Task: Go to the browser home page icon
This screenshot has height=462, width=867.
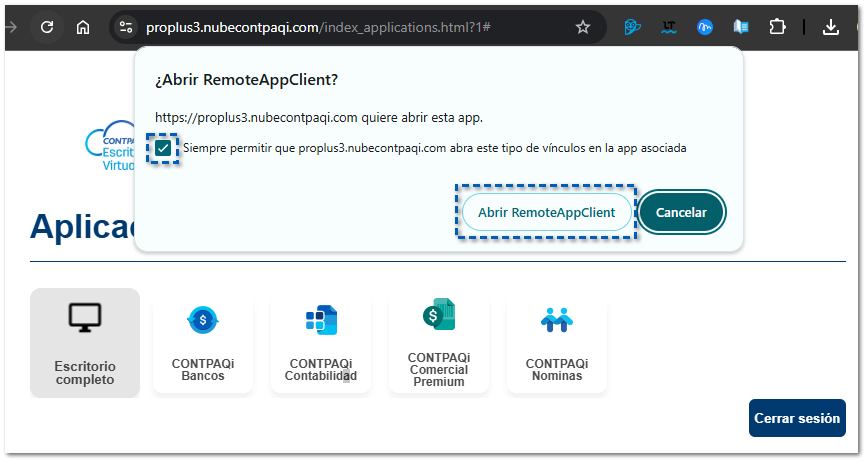Action: tap(83, 27)
